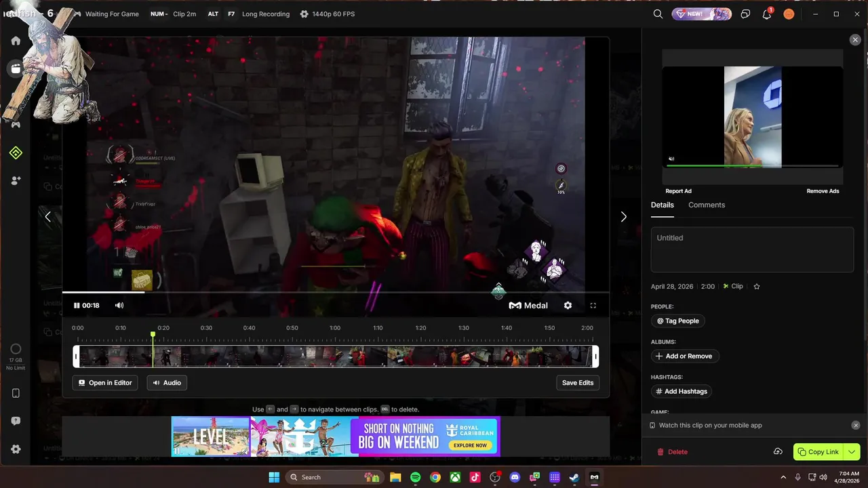Screen dimensions: 868x488
Task: Click the green diamond sidebar icon
Action: point(16,153)
